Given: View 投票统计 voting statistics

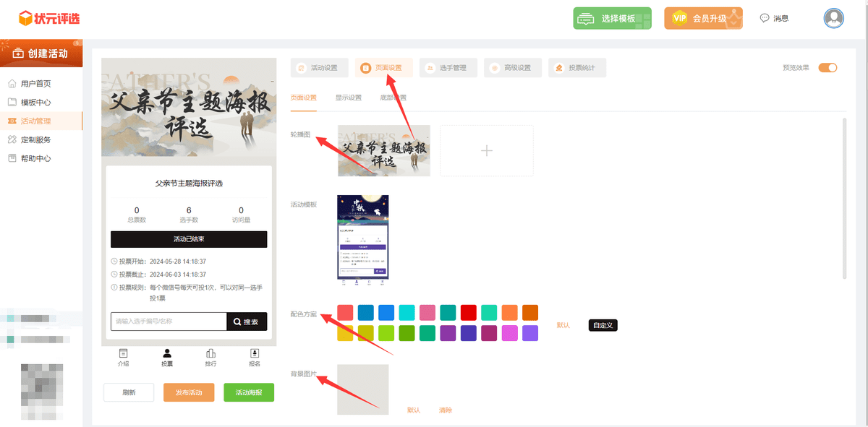Looking at the screenshot, I should (578, 67).
